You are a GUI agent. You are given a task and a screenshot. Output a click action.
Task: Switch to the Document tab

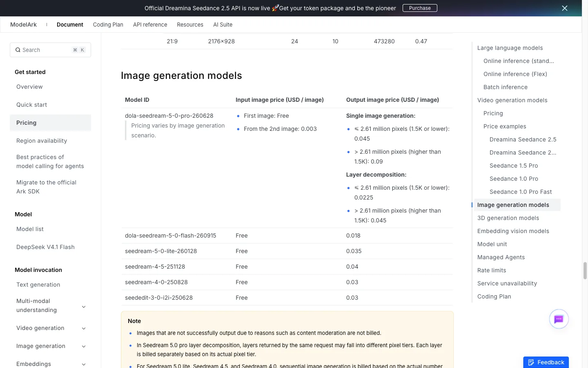[x=70, y=25]
